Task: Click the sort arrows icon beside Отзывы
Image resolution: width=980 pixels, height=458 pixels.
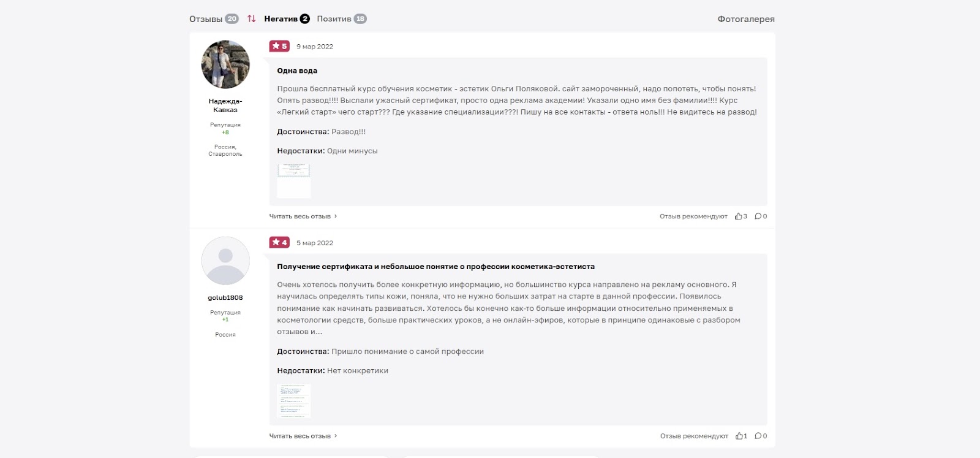Action: click(x=251, y=19)
